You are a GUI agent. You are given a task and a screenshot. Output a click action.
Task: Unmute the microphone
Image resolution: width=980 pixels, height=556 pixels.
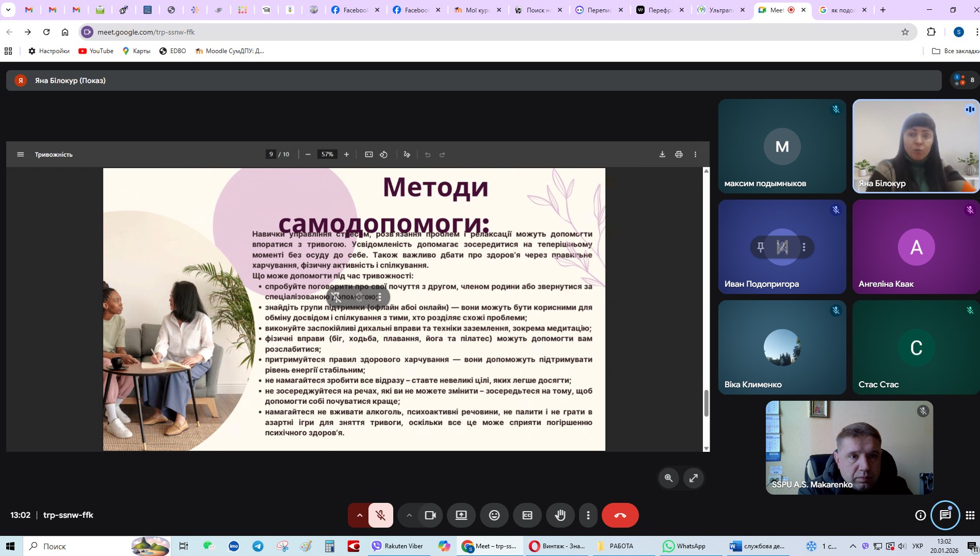[x=381, y=515]
